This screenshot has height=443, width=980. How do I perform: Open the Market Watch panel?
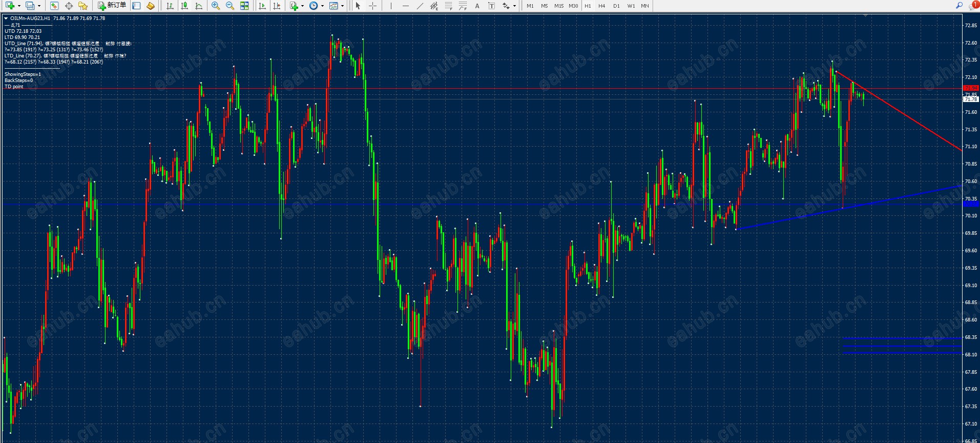click(54, 6)
